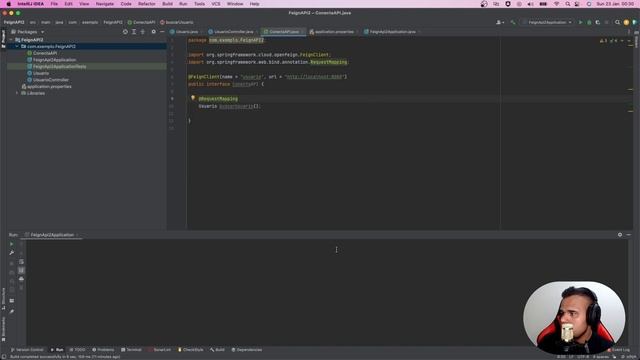
Task: Collapse the com.exemplo.FeignAPI2 package node
Action: click(17, 47)
